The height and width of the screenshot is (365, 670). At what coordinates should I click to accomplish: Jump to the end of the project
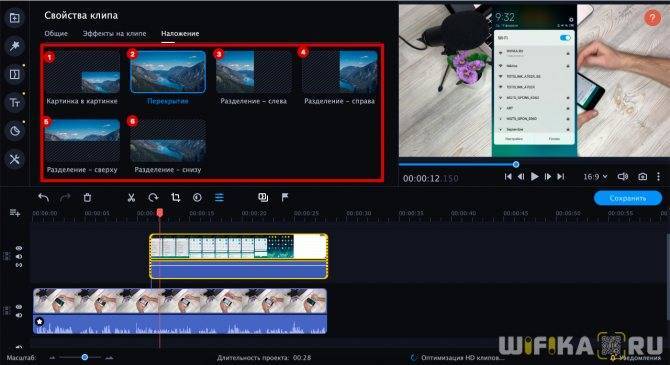561,177
